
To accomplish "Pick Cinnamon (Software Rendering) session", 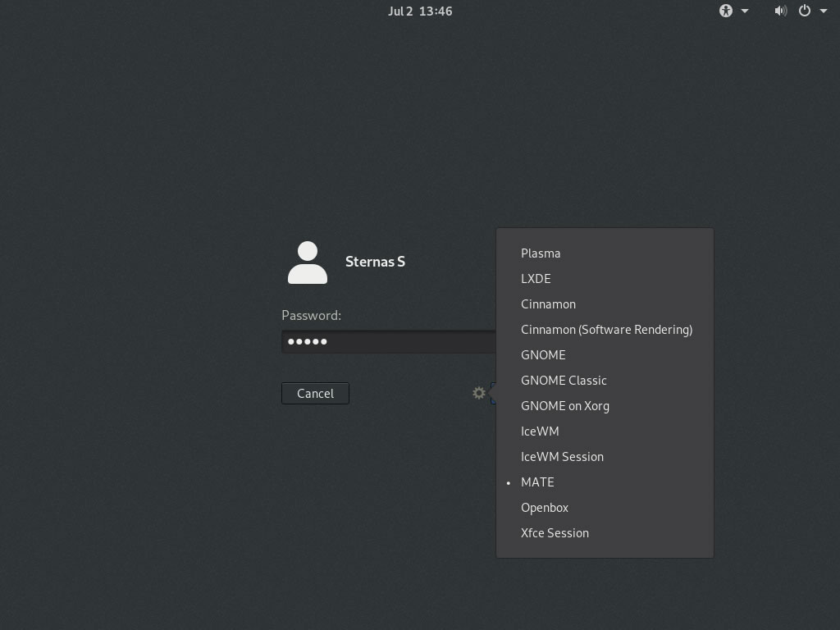I will pos(605,330).
